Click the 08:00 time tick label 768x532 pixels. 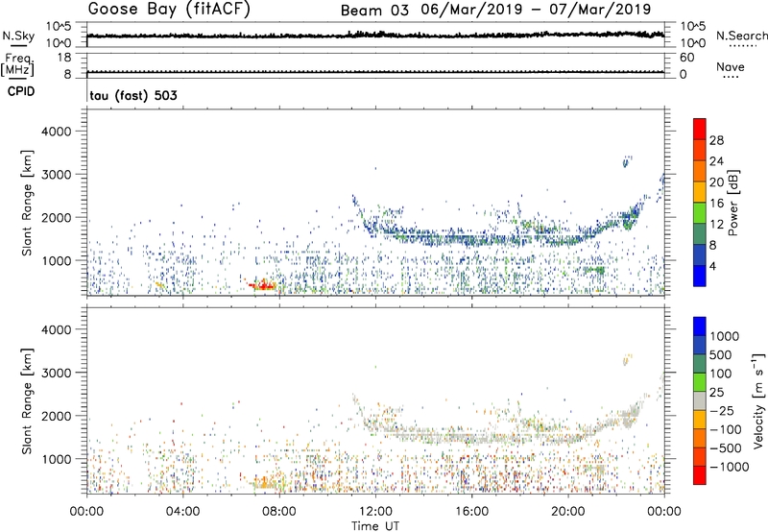[279, 511]
